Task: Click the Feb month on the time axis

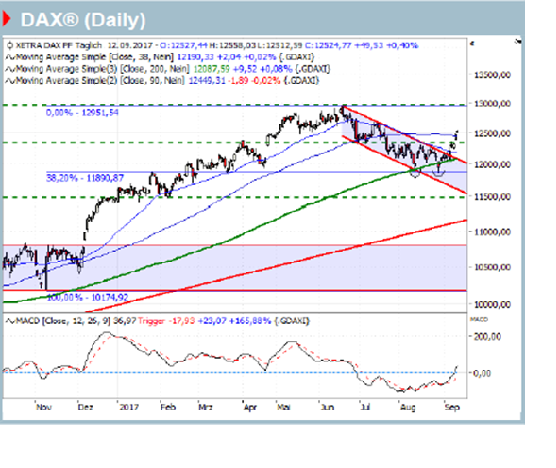Action: pyautogui.click(x=168, y=407)
